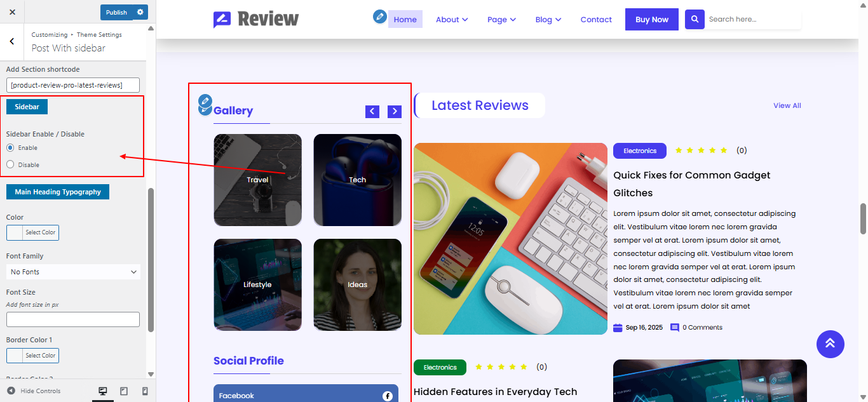Click the 'Post With sidebar' panel title
Screen dimensions: 868x402
[x=69, y=48]
